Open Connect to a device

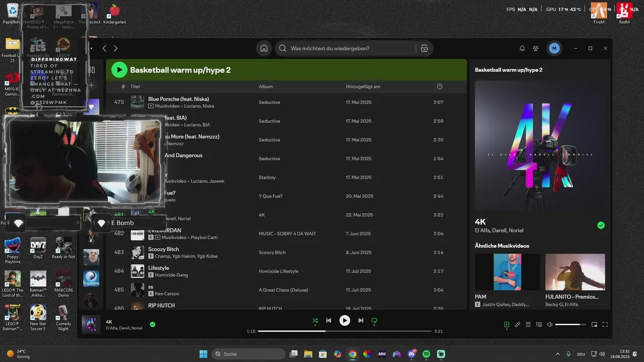539,324
